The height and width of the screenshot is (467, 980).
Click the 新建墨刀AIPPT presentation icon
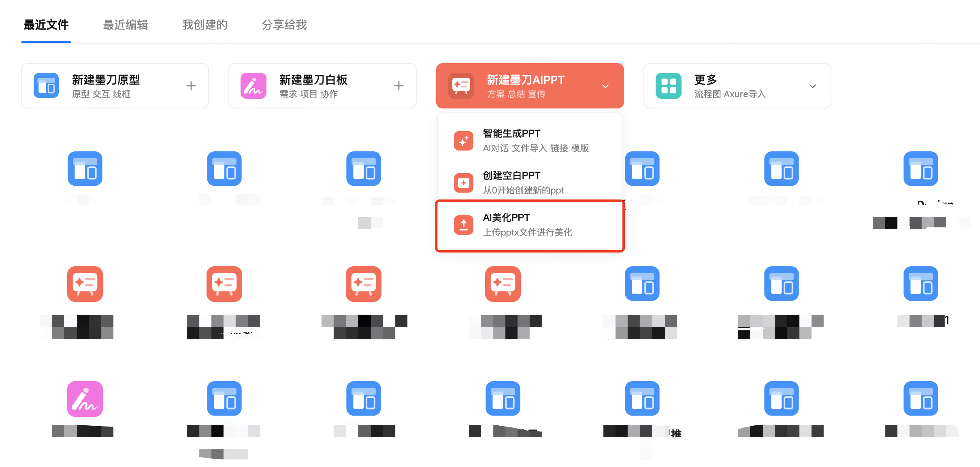(x=461, y=86)
